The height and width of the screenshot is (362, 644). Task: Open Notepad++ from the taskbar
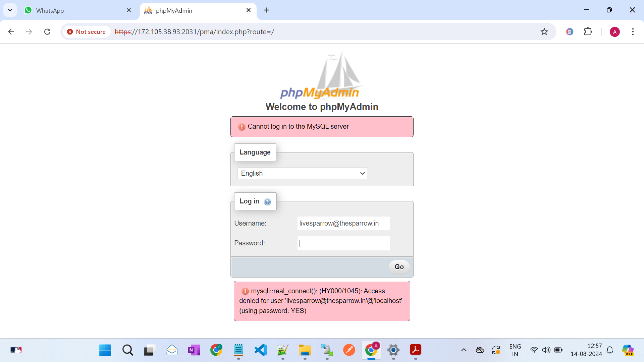pos(283,350)
